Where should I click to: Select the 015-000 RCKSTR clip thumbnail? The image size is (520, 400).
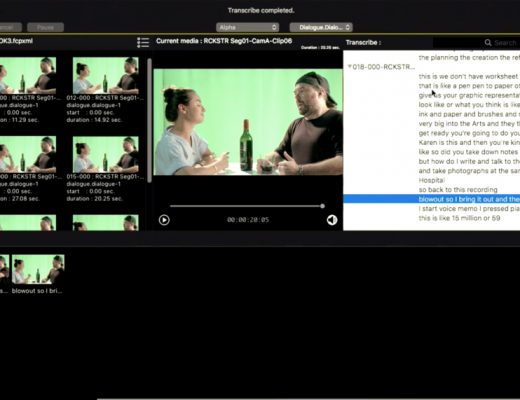106,154
